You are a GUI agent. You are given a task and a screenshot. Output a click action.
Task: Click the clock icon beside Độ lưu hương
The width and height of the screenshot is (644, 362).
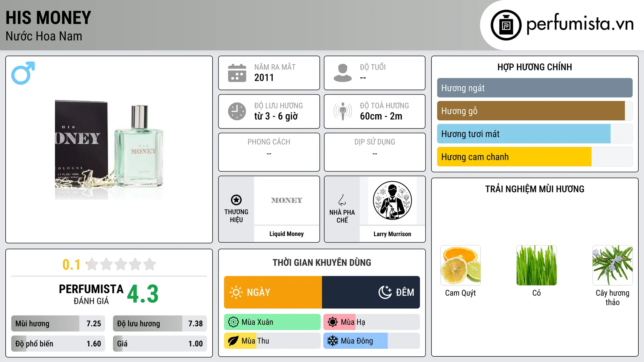coord(237,111)
